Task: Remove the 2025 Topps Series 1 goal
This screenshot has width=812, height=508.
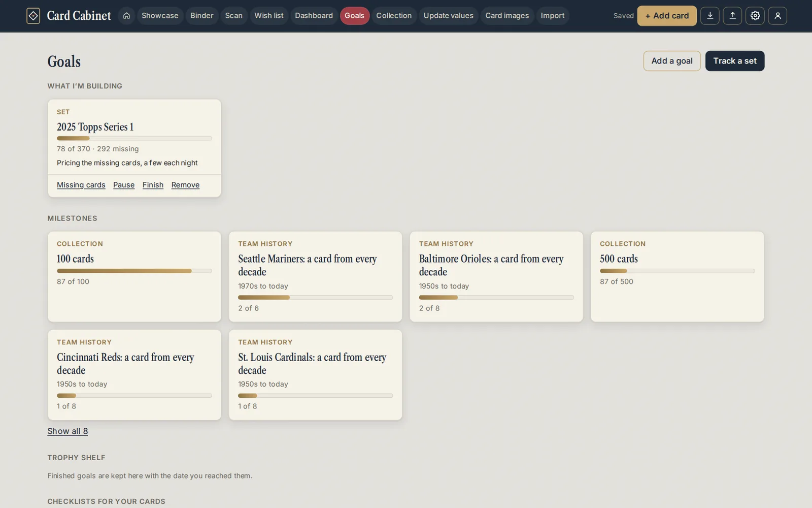Action: 185,185
